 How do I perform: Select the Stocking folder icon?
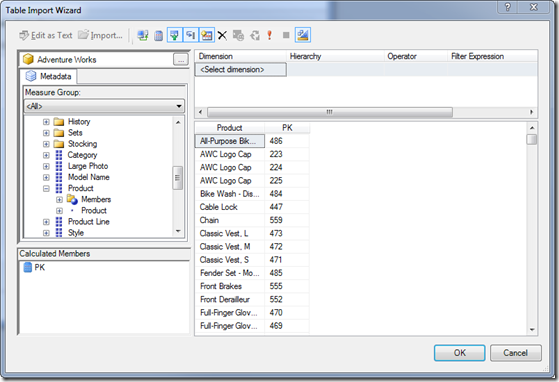58,144
